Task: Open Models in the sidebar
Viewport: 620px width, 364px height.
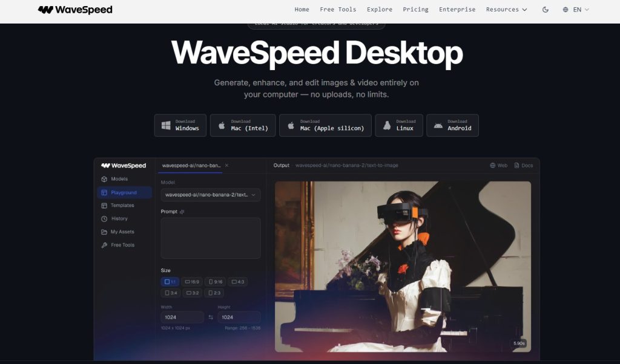Action: tap(125, 179)
